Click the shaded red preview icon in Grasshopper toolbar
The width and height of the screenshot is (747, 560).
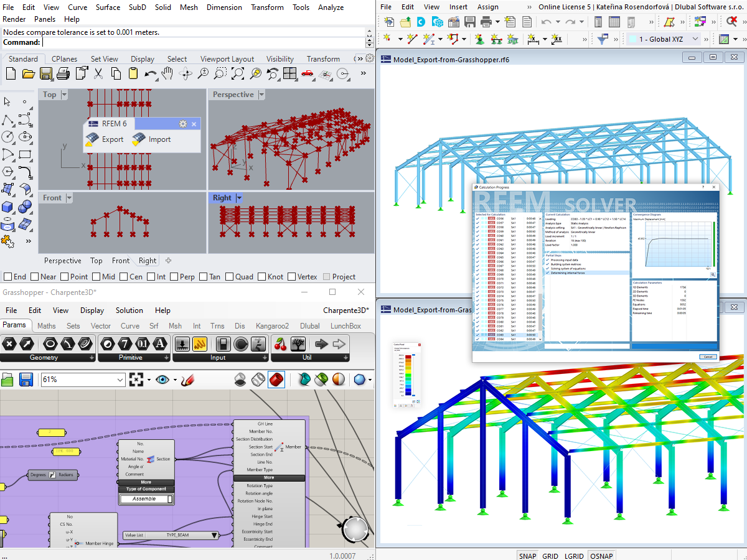coord(276,380)
